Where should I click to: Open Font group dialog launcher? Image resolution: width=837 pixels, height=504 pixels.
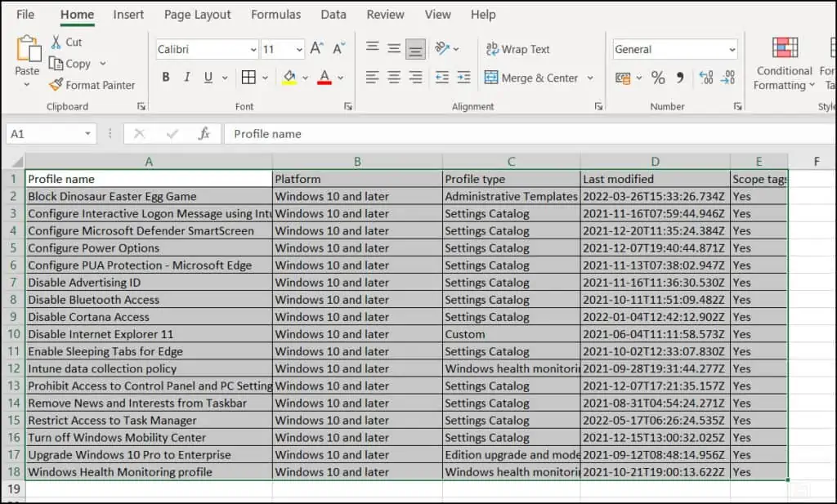[x=348, y=107]
